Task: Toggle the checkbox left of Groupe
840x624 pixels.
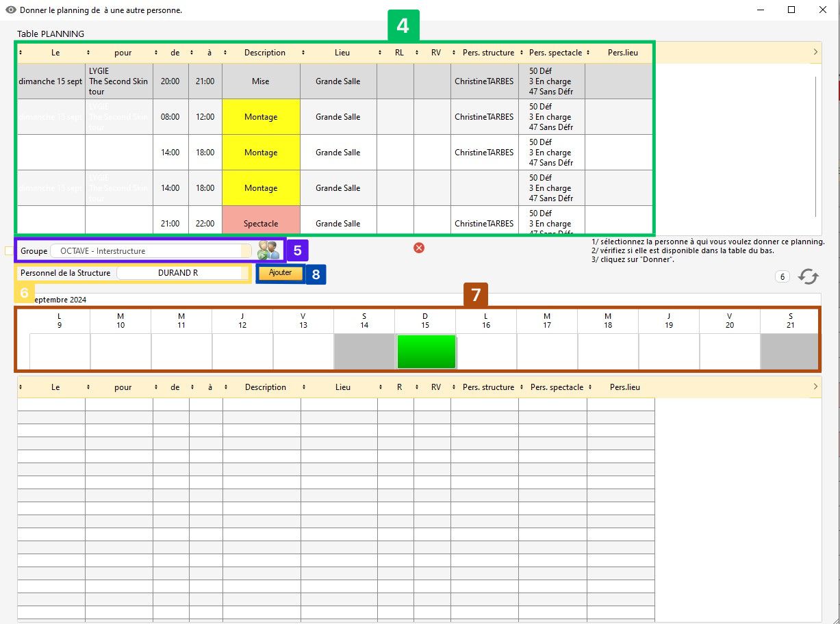Action: click(9, 251)
